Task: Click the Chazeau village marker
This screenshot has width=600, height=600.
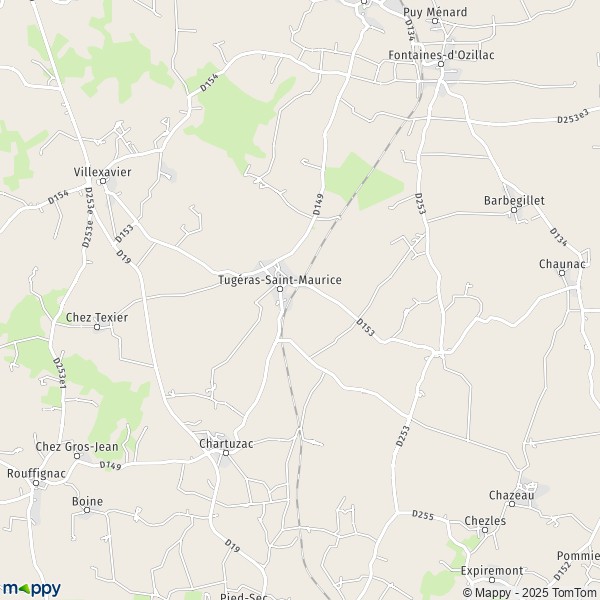Action: [512, 504]
